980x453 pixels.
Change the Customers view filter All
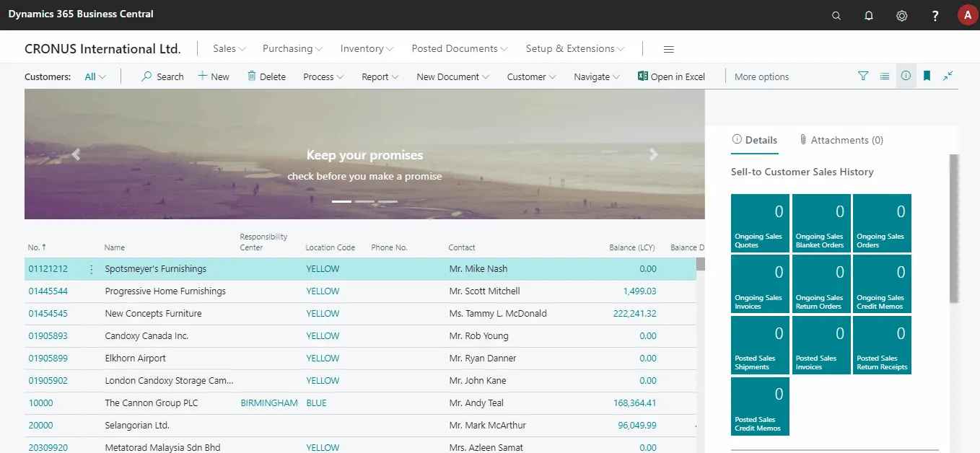[95, 76]
